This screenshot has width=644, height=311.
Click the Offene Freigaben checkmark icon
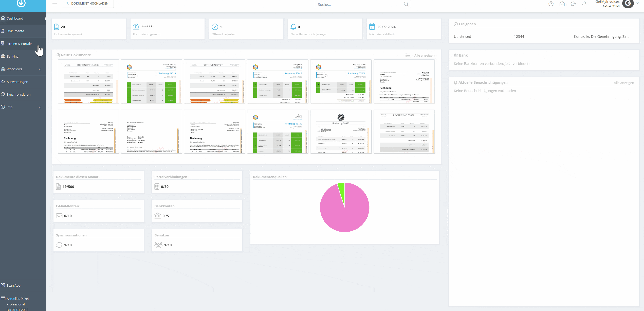click(215, 27)
